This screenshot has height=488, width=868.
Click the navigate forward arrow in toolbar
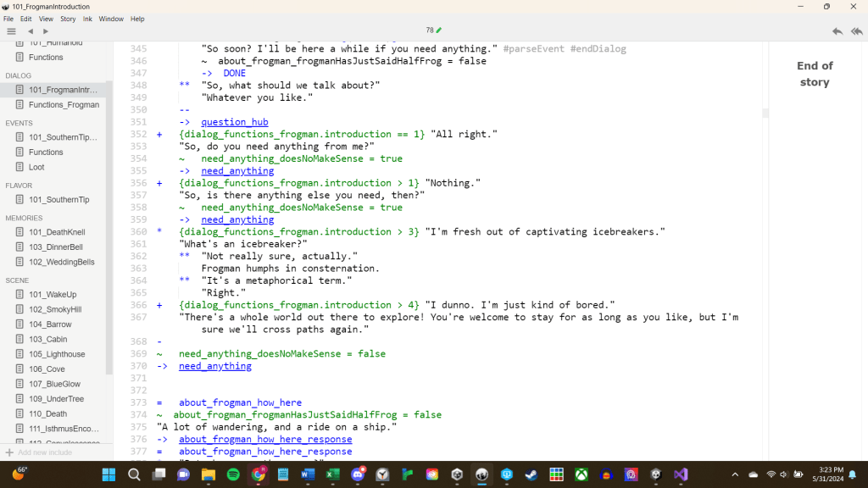46,31
